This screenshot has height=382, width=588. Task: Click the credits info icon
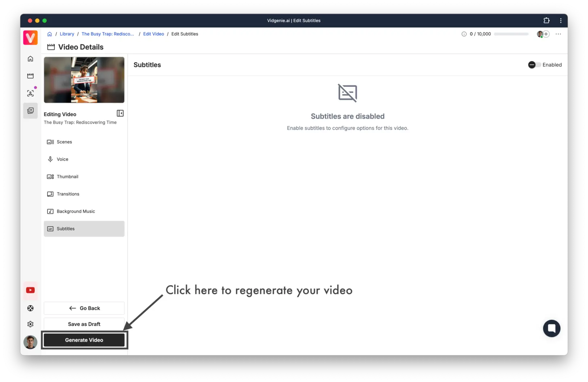(464, 34)
